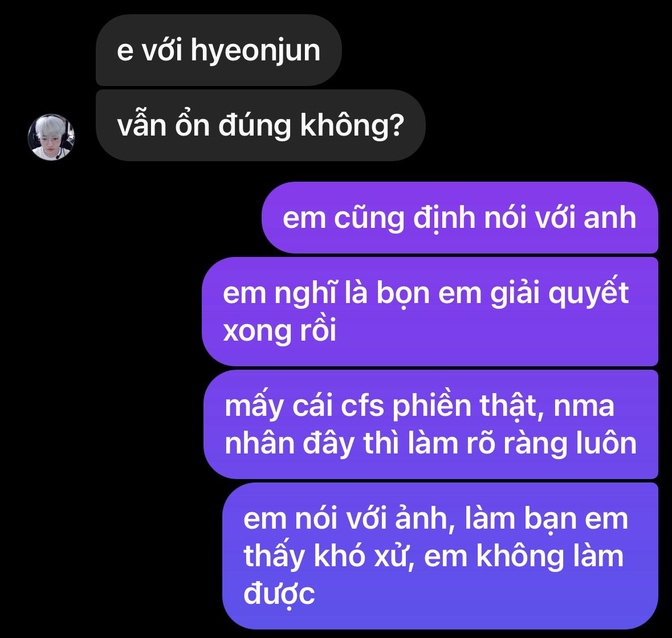
Task: Click the word "được" in the last message
Action: pos(279,594)
